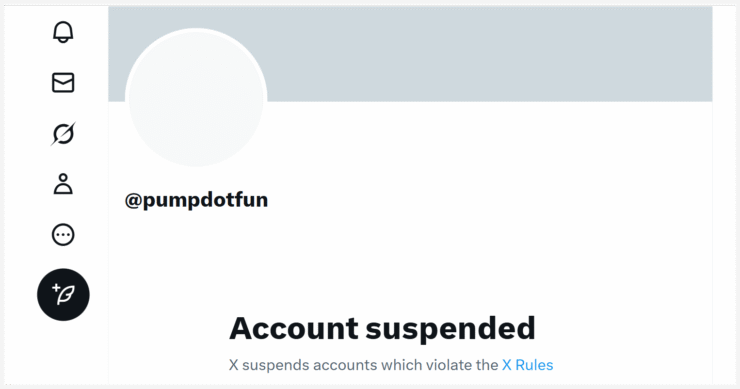Go to Profile using the person icon
Viewport: 740px width, 389px height.
click(x=63, y=184)
